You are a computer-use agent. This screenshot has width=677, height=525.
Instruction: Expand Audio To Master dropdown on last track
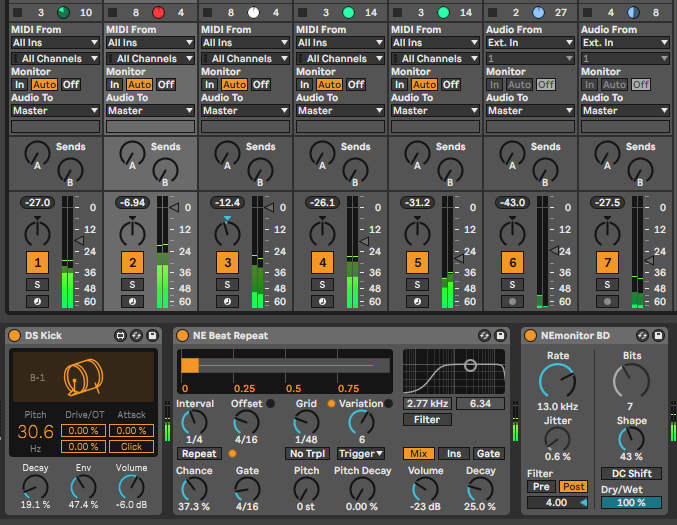tap(624, 111)
